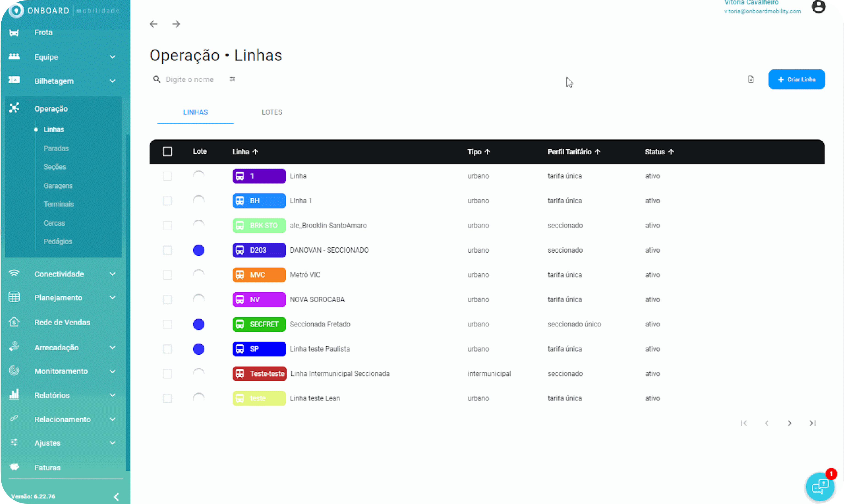Expand the Equipe menu chevron
The width and height of the screenshot is (844, 504).
pyautogui.click(x=112, y=57)
